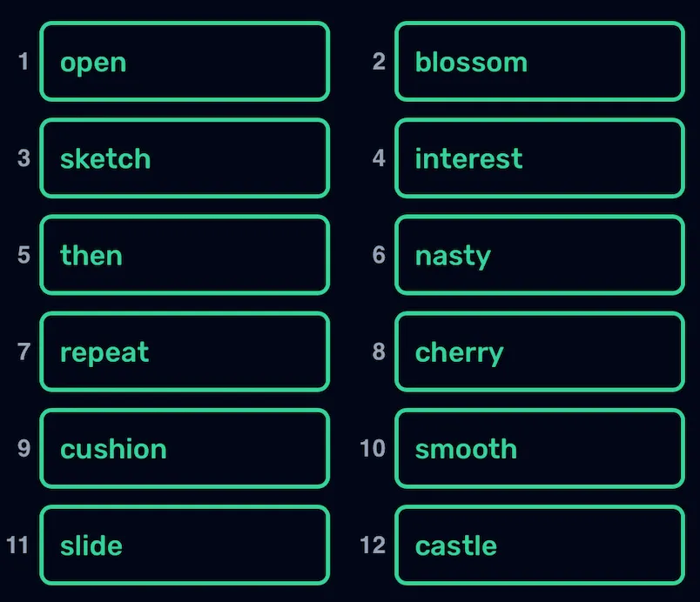Click the number 2 label beside 'blossom'

point(379,62)
